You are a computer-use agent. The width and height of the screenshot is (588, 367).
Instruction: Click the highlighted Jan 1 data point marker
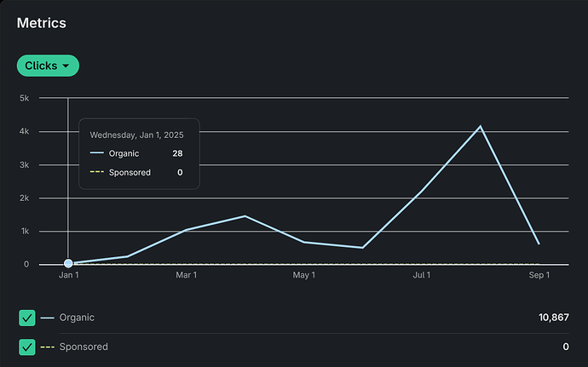(68, 263)
